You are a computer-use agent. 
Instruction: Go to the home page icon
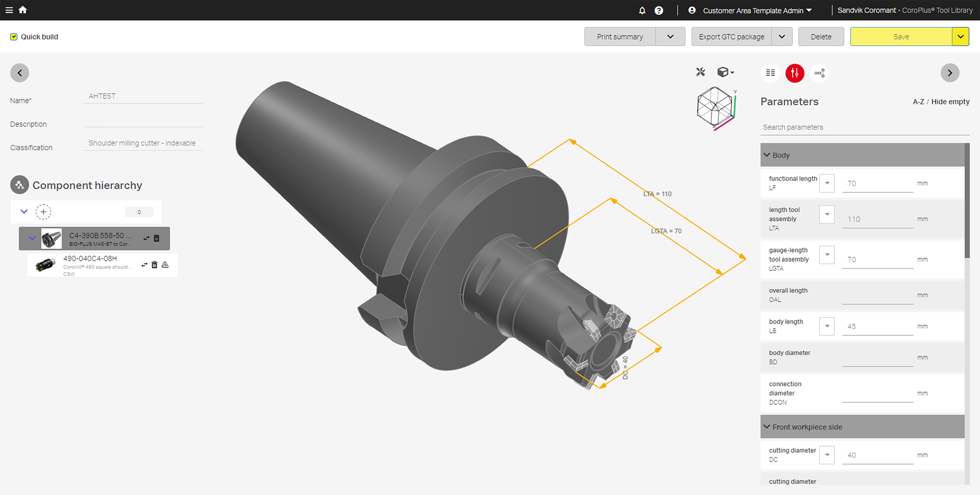[23, 10]
